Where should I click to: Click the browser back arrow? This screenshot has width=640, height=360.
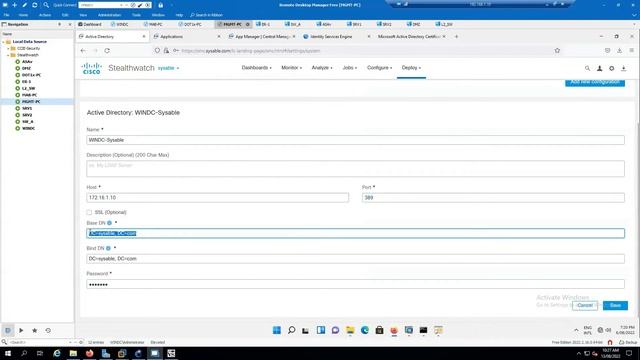pyautogui.click(x=83, y=51)
